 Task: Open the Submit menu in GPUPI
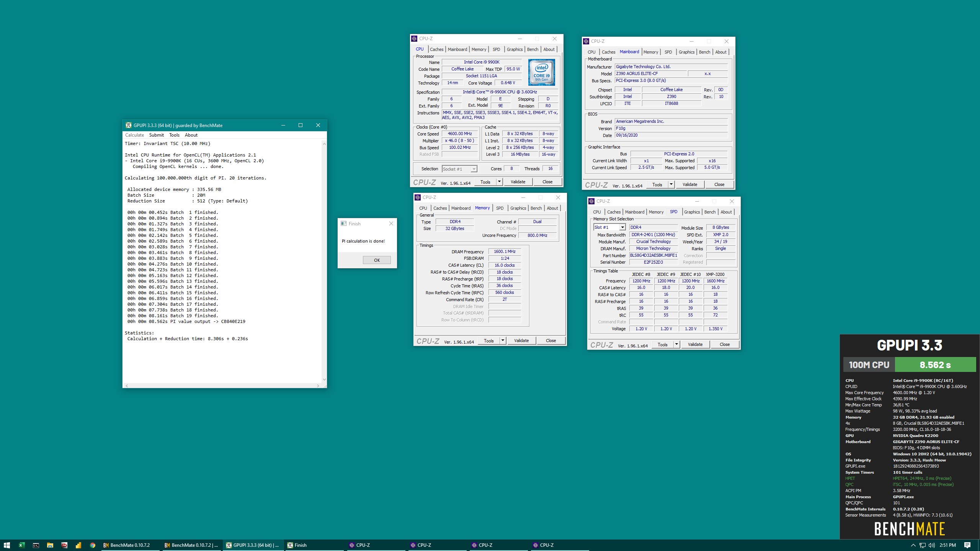tap(156, 135)
